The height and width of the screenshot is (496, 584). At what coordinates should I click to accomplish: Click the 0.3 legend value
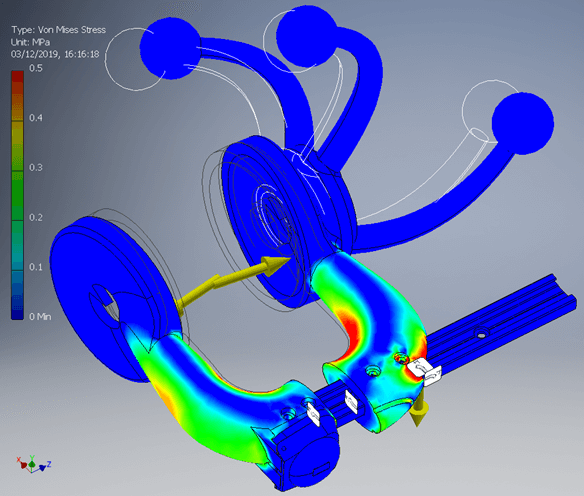(36, 168)
